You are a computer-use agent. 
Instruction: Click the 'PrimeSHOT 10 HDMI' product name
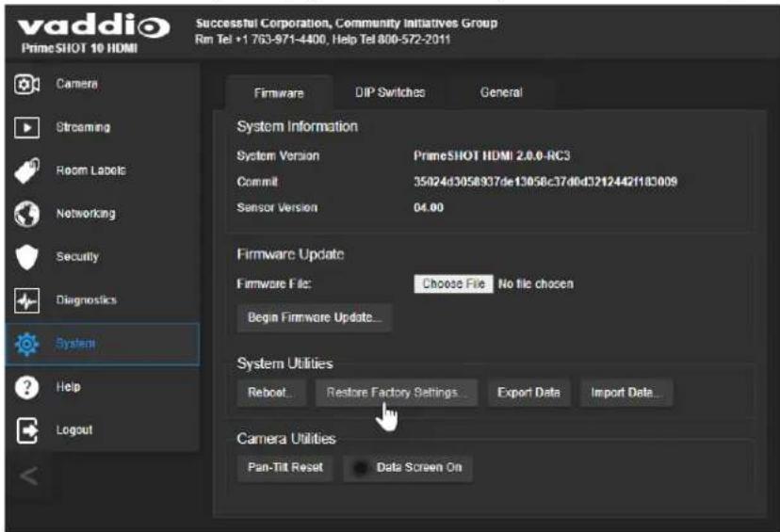79,48
